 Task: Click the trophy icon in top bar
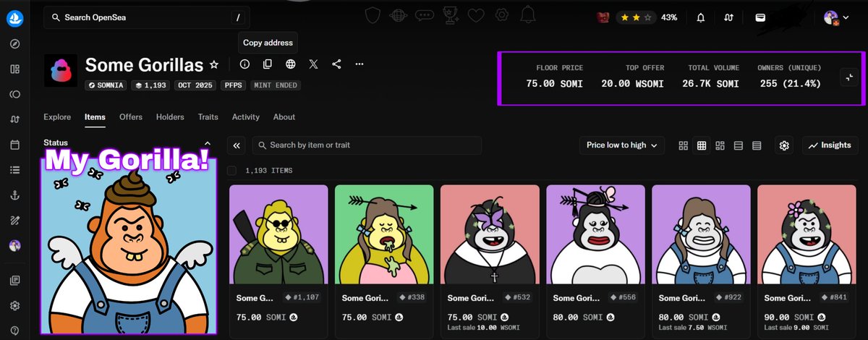point(450,14)
